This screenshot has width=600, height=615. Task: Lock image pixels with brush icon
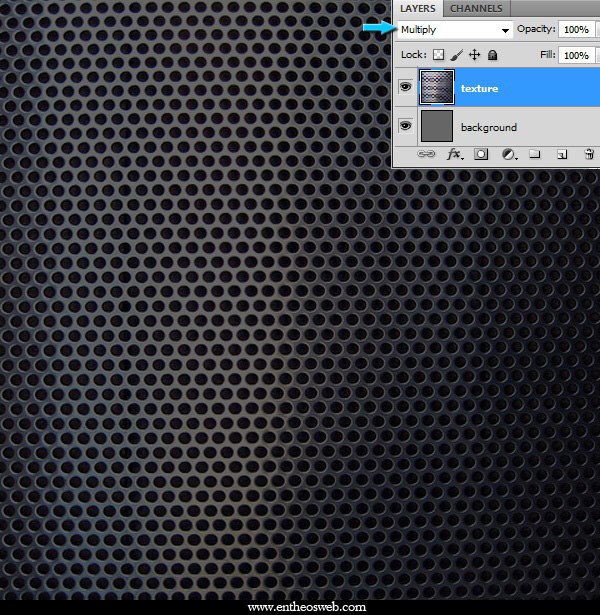[456, 56]
